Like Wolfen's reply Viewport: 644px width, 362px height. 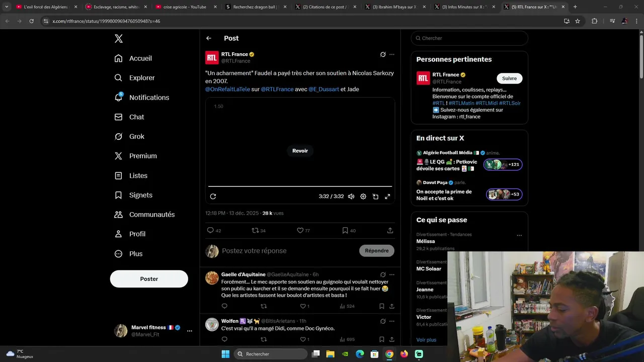[303, 339]
